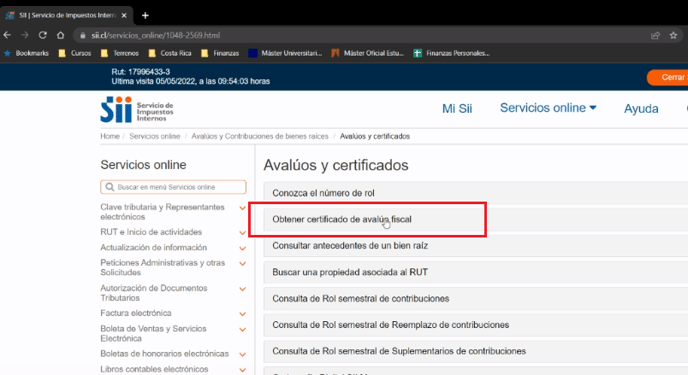Open the Finanzas Personales bookmark
Image resolution: width=688 pixels, height=375 pixels.
click(452, 53)
